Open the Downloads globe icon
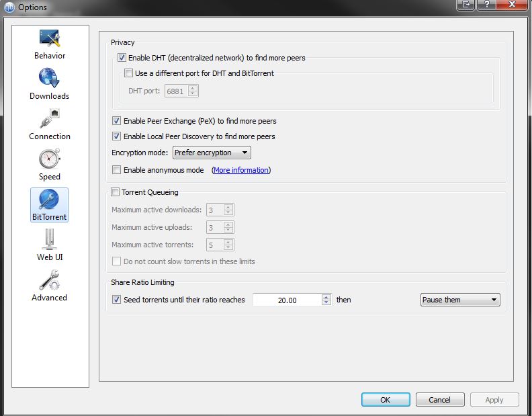Image resolution: width=532 pixels, height=416 pixels. (49, 78)
